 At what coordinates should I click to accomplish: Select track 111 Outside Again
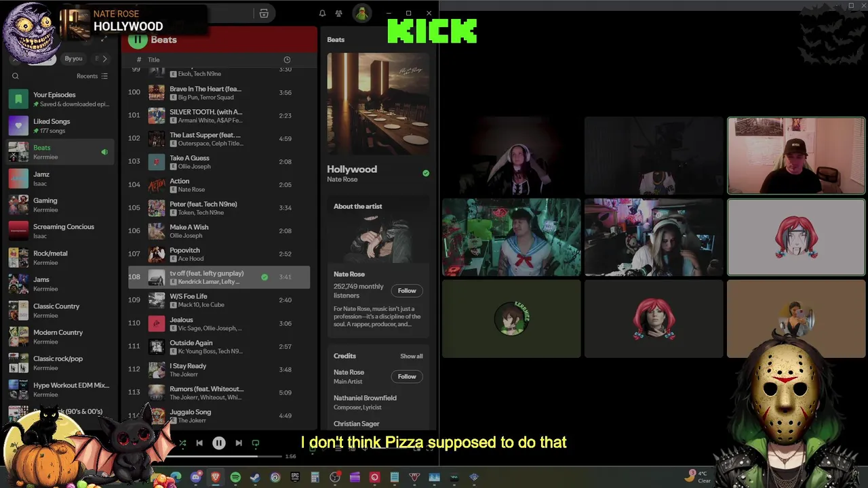219,346
